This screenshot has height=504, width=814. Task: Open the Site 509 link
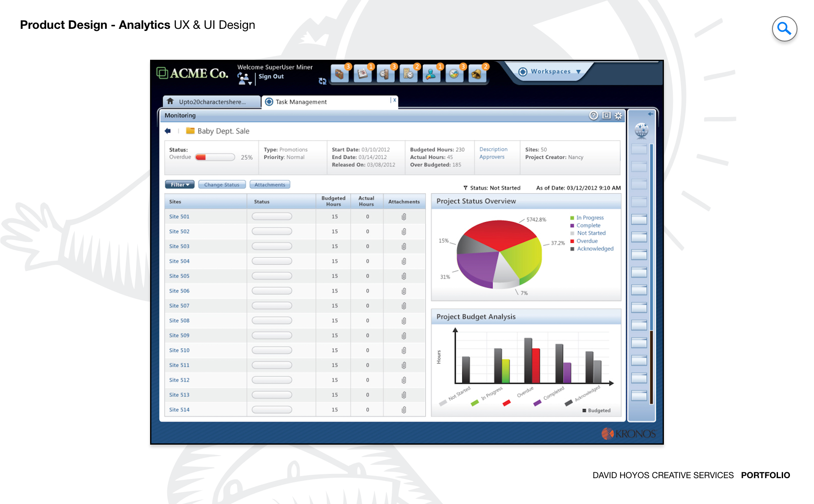[x=179, y=335]
